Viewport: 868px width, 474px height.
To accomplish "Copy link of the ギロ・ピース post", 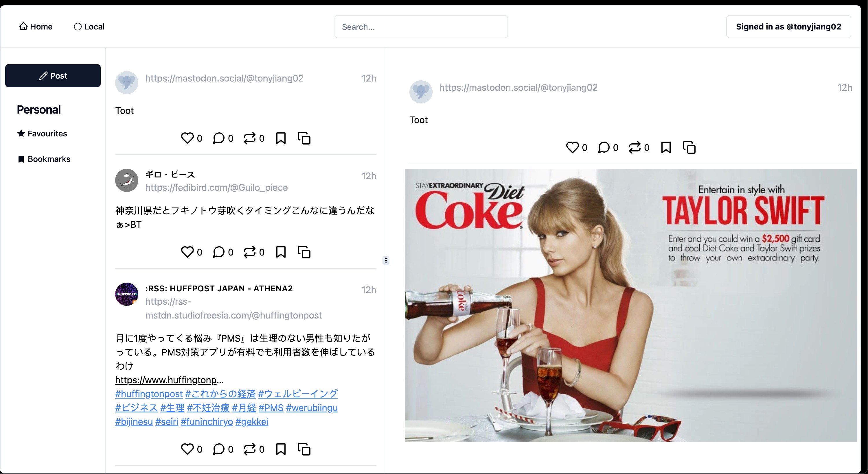I will click(x=304, y=252).
